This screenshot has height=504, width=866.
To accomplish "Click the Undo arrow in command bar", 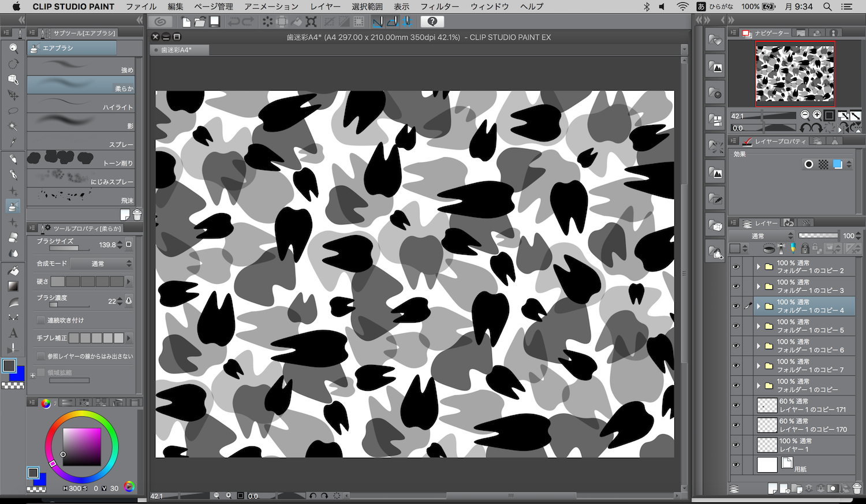I will [x=234, y=21].
